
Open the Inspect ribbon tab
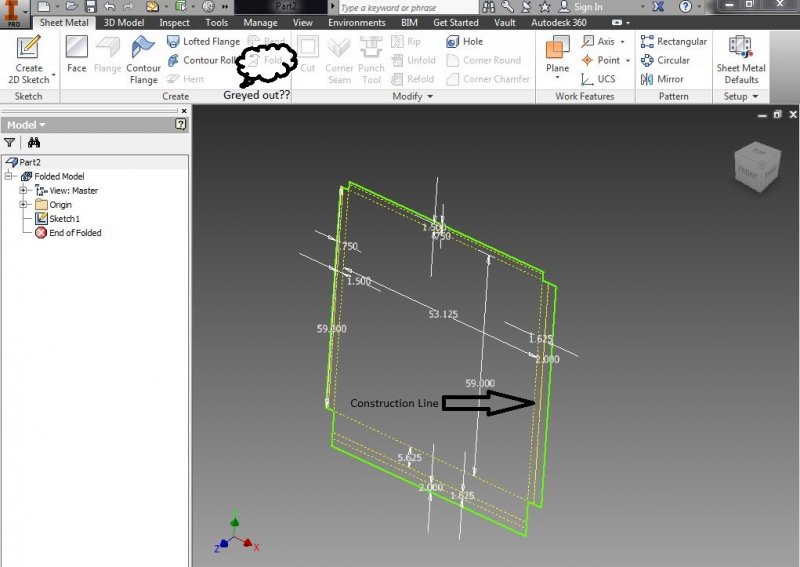pyautogui.click(x=174, y=22)
